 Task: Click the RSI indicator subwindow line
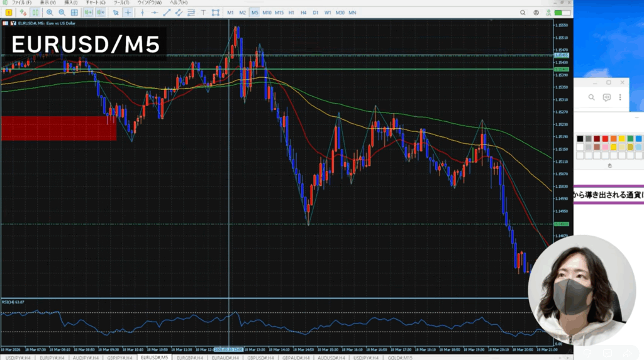point(189,322)
